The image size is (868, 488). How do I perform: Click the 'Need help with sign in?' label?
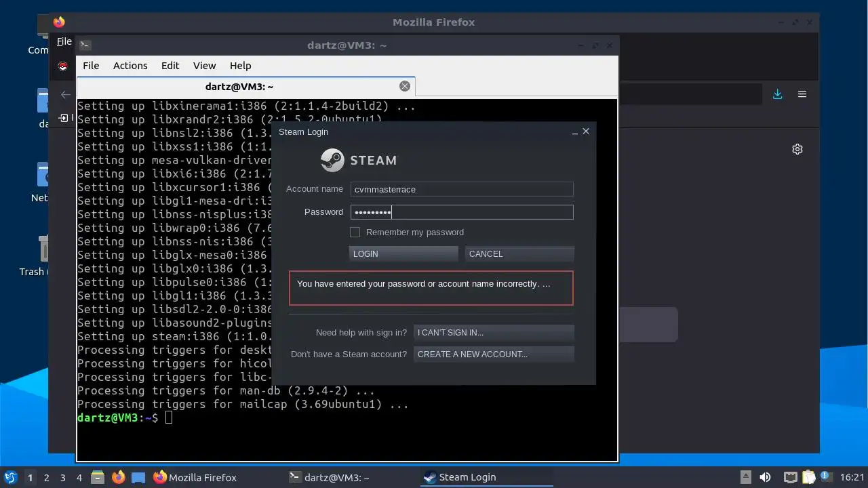coord(361,333)
